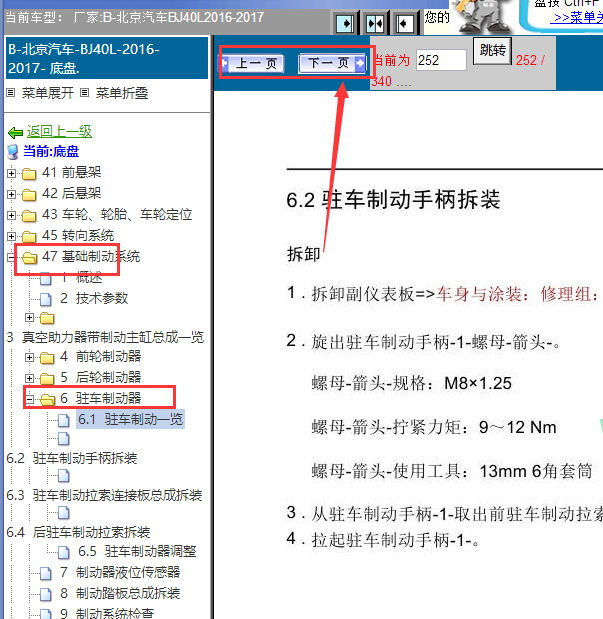Open 7 制动器液位传感器 item
Viewport: 603px width, 619px height.
120,572
